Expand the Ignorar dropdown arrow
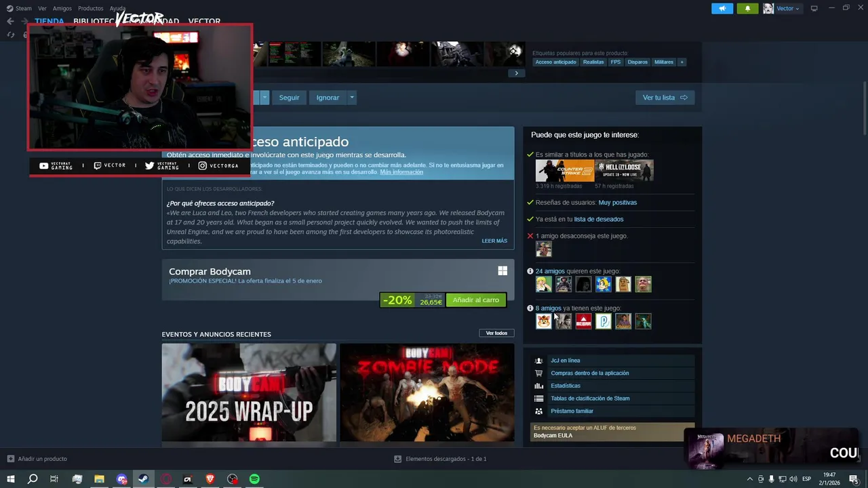Viewport: 868px width, 488px height. click(351, 98)
